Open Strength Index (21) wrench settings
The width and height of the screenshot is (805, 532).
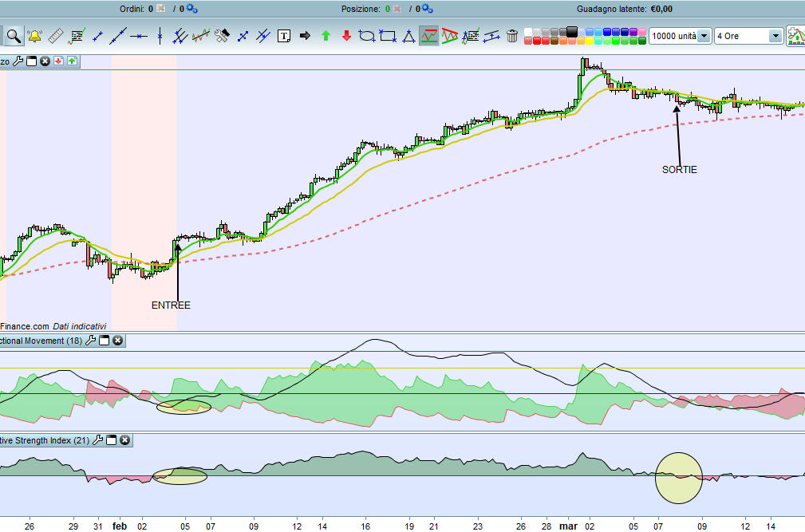click(x=98, y=440)
